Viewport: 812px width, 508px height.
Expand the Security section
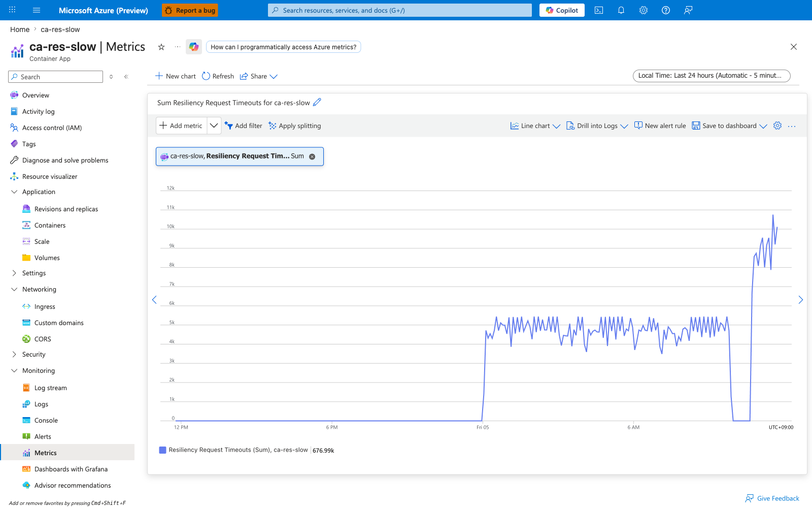[x=14, y=355]
